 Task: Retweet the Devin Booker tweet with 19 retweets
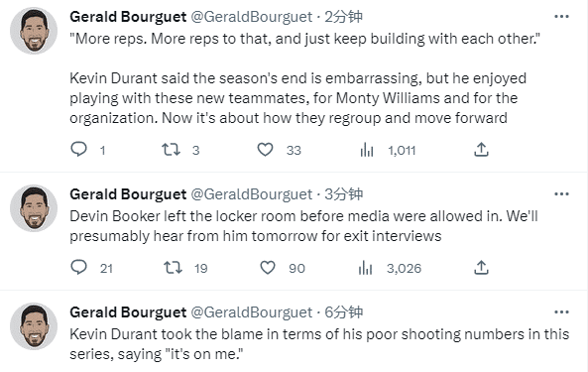tap(173, 268)
